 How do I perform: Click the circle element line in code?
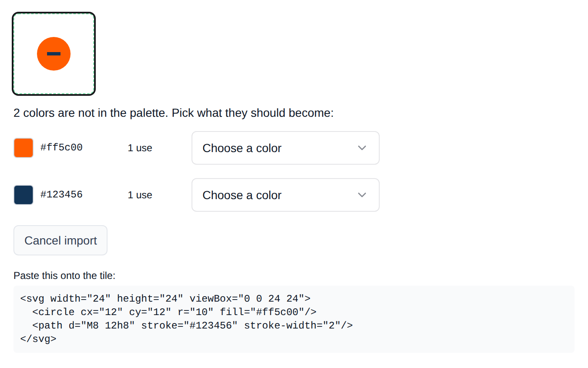point(174,312)
